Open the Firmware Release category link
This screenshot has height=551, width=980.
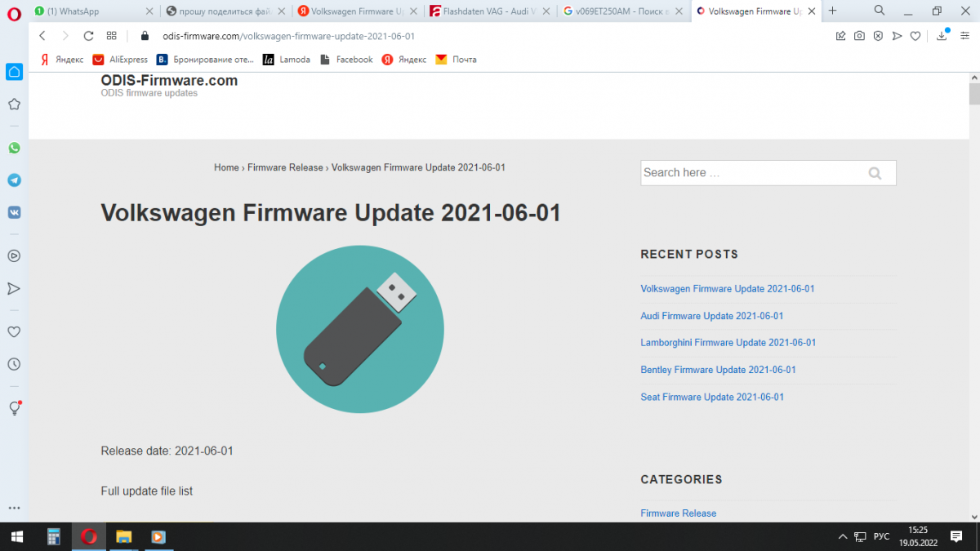(x=679, y=513)
